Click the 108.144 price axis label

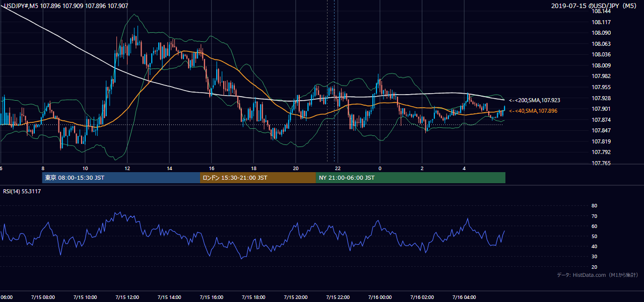coord(601,11)
